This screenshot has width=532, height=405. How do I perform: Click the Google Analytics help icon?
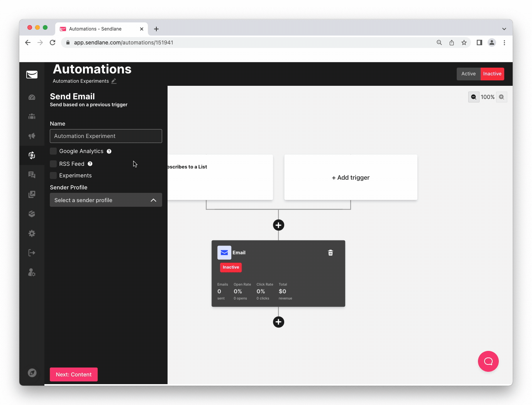point(109,151)
